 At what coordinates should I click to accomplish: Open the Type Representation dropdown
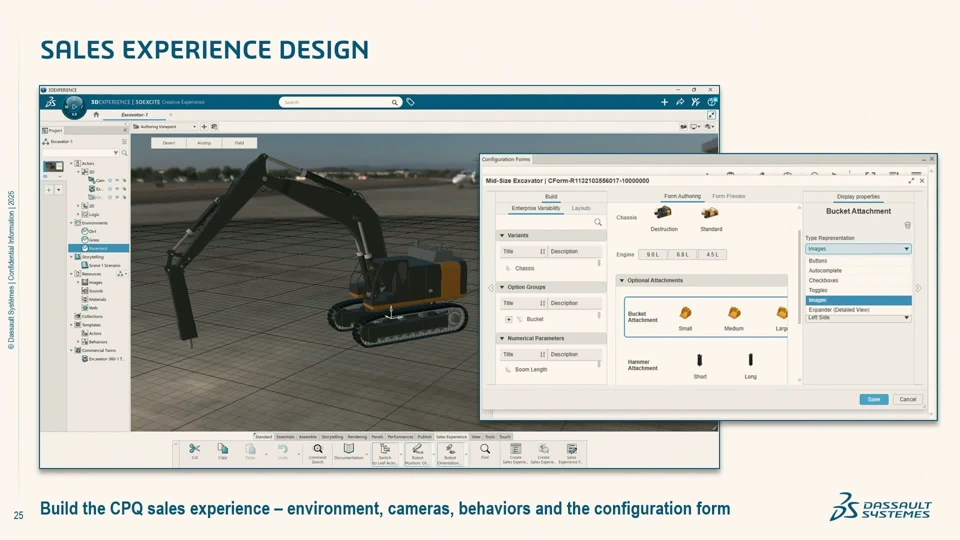coord(858,249)
